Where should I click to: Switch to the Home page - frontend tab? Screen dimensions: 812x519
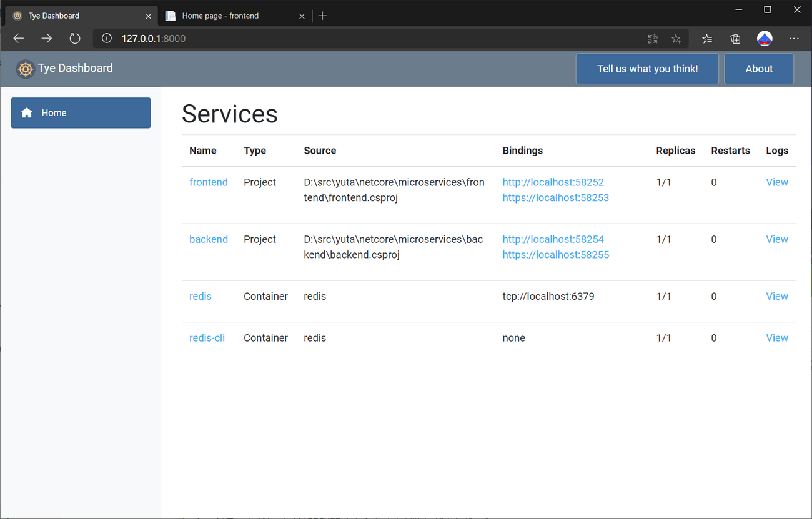tap(235, 16)
